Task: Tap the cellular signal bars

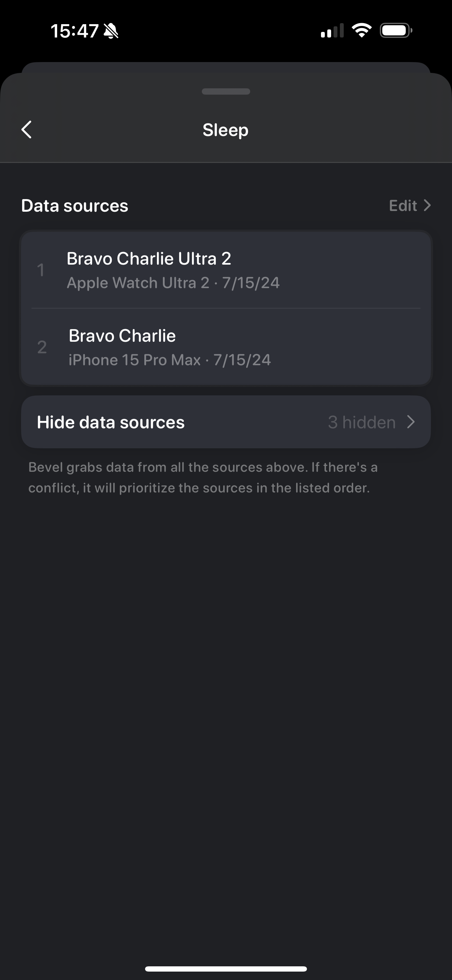Action: (x=332, y=30)
